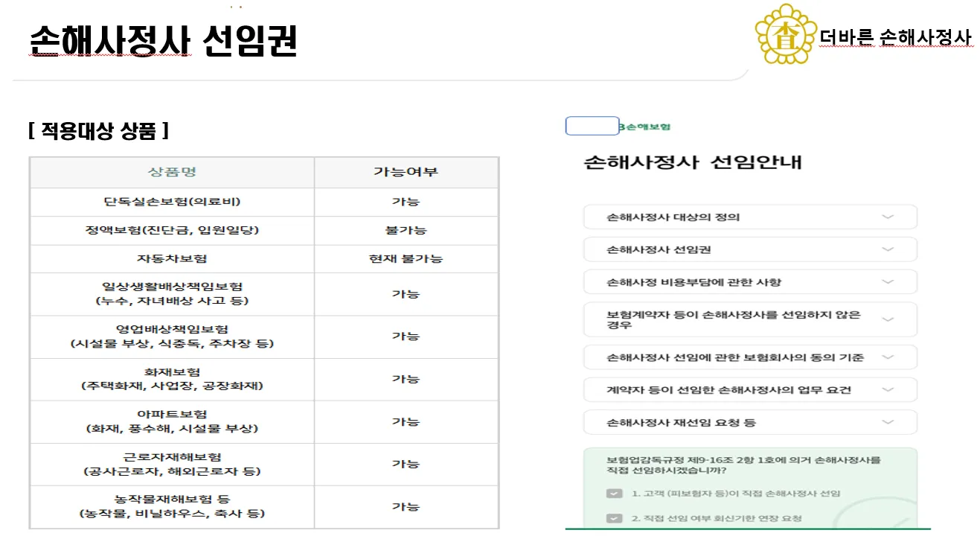
Task: Check 고객이 직접 손해사정사 선임 option
Action: pyautogui.click(x=614, y=494)
